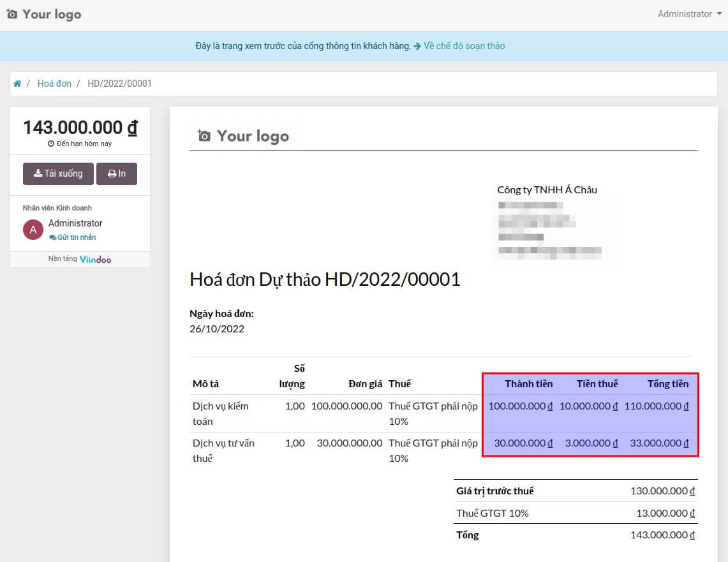Visit the Viindoo platform link
Viewport: 728px width, 562px height.
pos(96,259)
